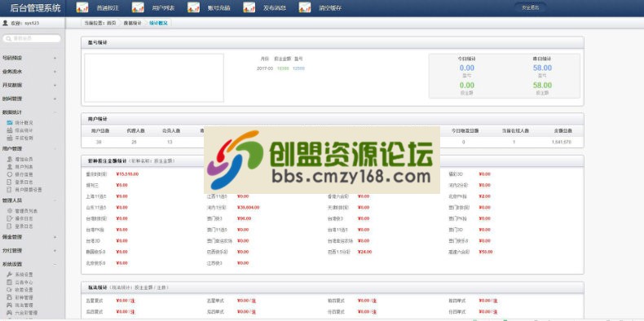This screenshot has width=644, height=321.
Task: Click the person icon for sidebar 用户列表
Action: point(10,167)
